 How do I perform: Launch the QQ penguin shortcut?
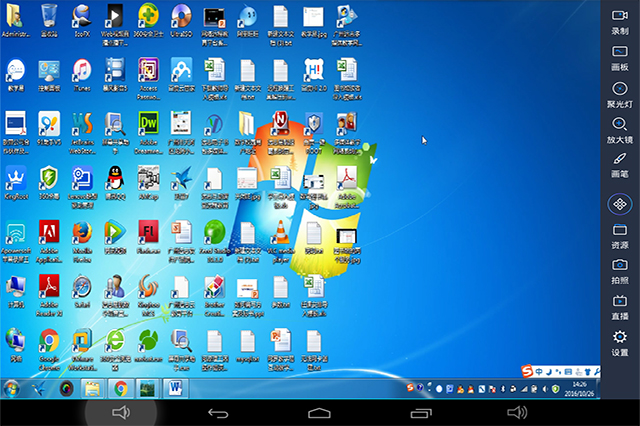point(115,183)
